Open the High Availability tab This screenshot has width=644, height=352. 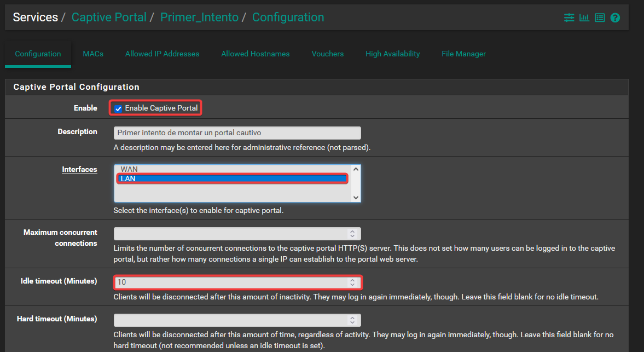pos(392,54)
